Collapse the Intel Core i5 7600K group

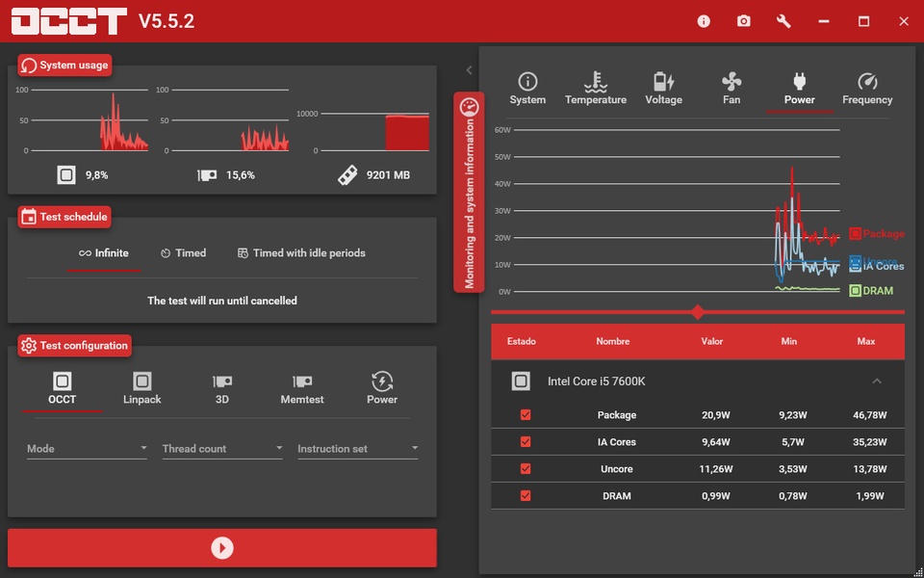tap(876, 381)
